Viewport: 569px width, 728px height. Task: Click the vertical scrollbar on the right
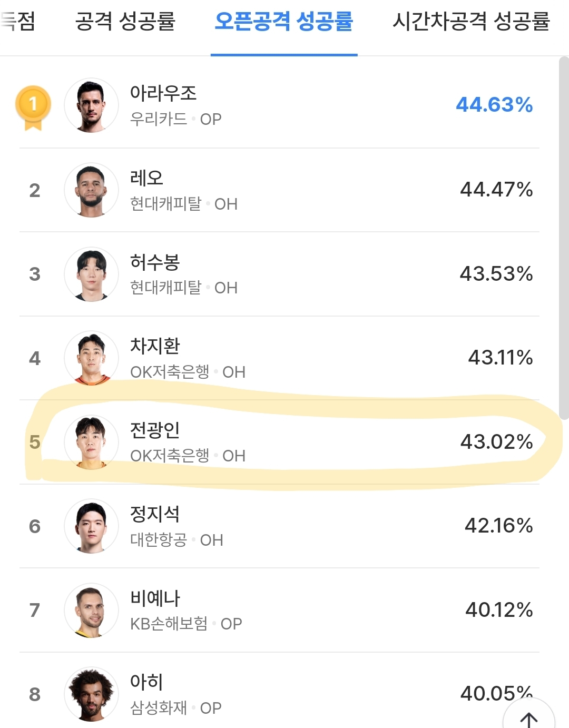click(x=563, y=237)
